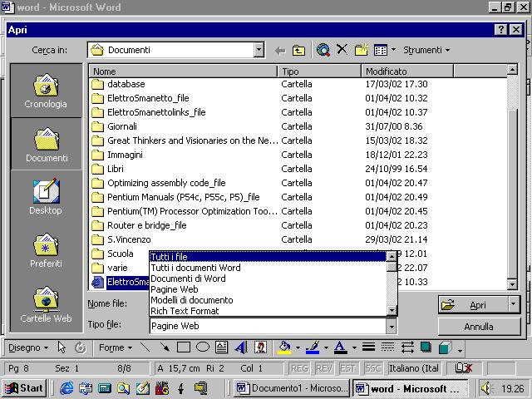Expand the Apri button dropdown arrow

(x=514, y=305)
